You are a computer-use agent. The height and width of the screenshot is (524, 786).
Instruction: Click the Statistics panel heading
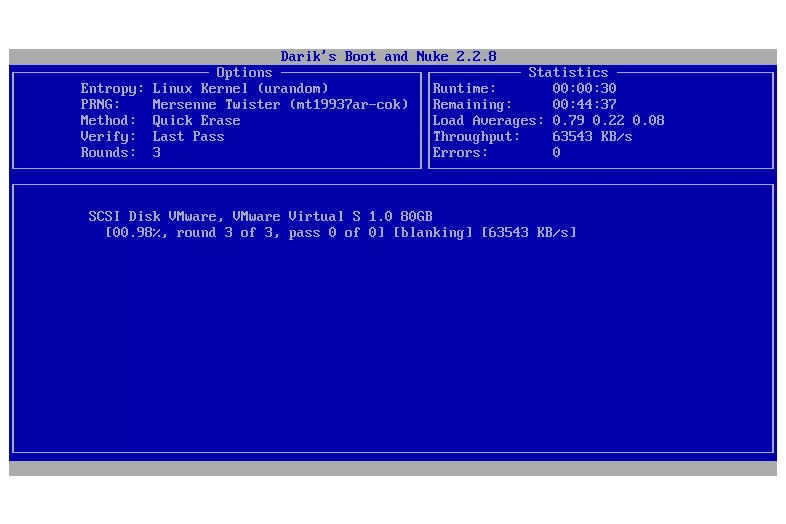tap(568, 72)
